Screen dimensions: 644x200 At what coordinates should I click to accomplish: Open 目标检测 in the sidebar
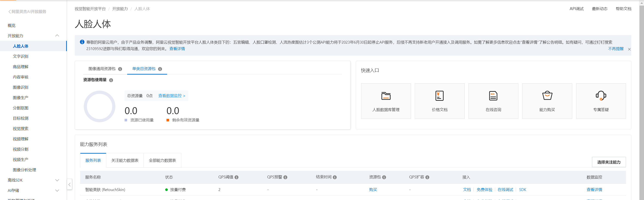[20, 118]
